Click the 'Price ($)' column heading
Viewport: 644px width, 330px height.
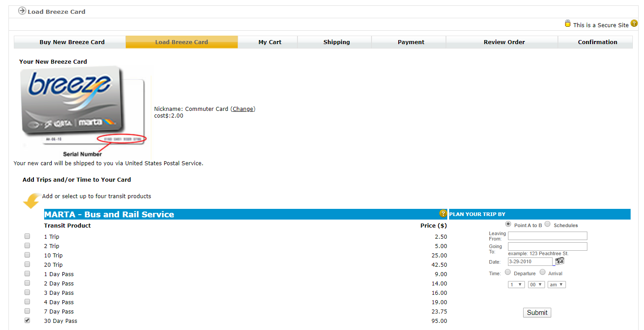pos(433,226)
